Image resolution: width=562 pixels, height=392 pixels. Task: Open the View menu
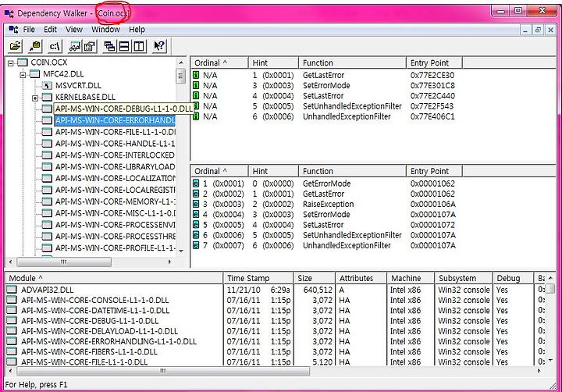(74, 30)
